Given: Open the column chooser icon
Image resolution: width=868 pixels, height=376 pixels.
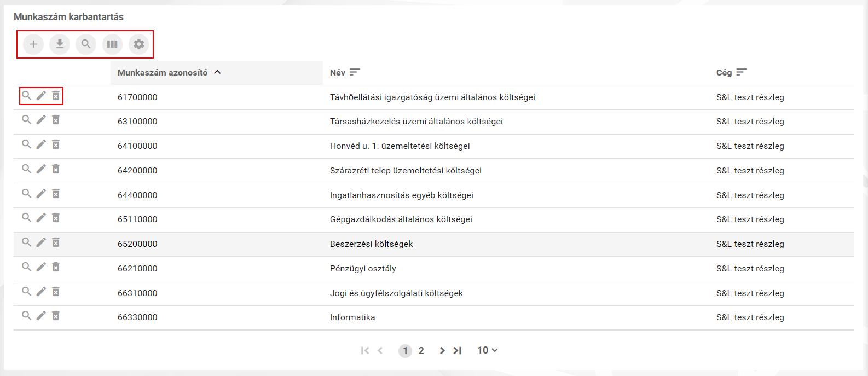Looking at the screenshot, I should 112,44.
